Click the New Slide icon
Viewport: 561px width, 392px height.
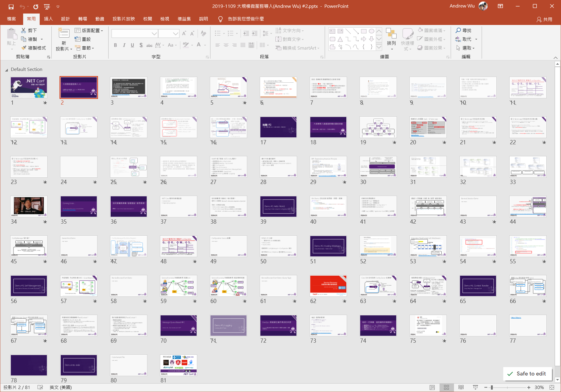pos(64,33)
